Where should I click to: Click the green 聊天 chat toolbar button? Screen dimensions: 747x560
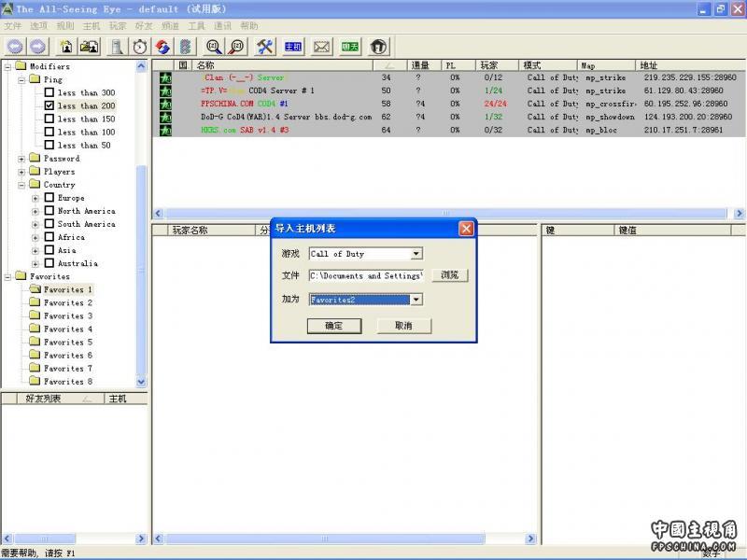pos(349,47)
